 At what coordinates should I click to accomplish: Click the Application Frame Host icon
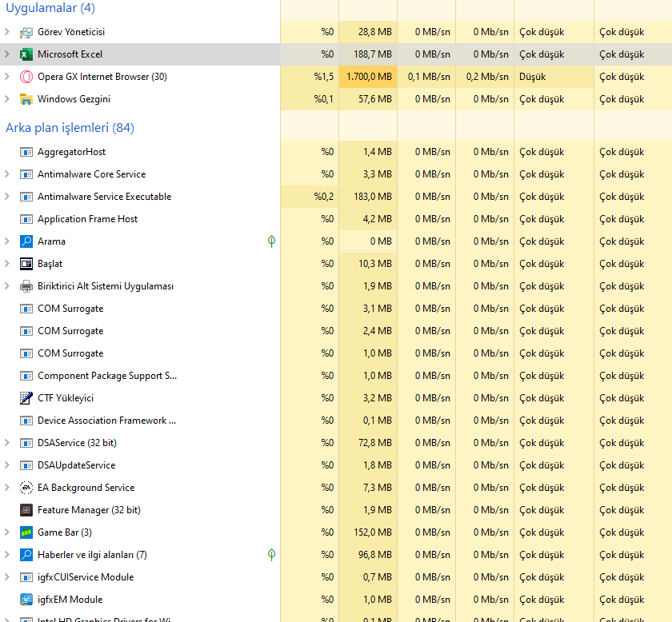[x=26, y=219]
